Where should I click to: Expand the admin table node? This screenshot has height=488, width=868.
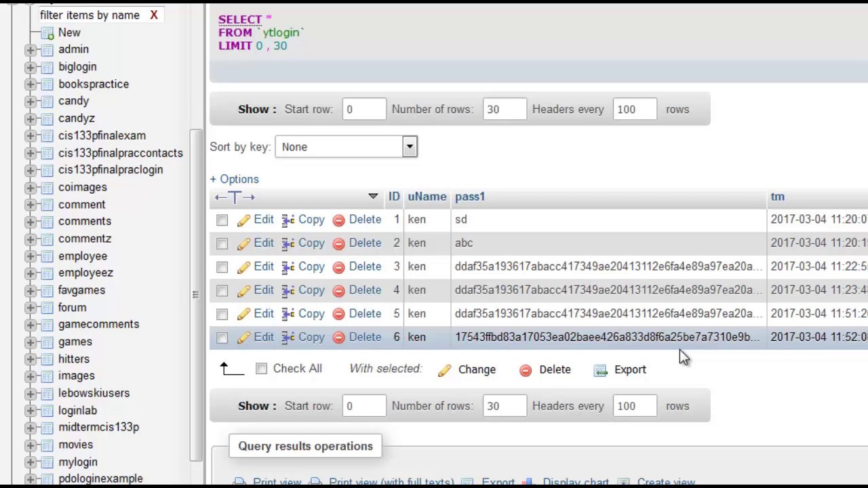31,49
